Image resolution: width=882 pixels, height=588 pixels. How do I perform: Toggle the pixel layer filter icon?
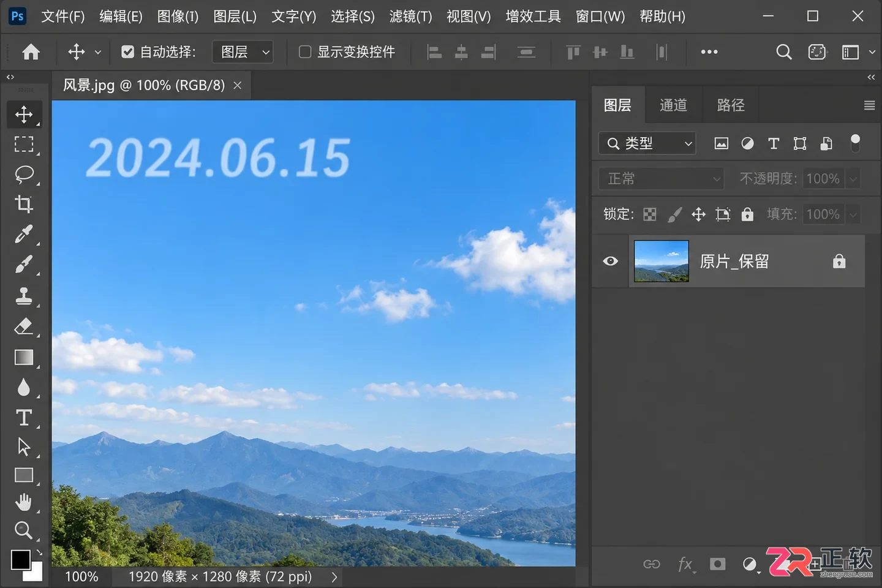722,143
